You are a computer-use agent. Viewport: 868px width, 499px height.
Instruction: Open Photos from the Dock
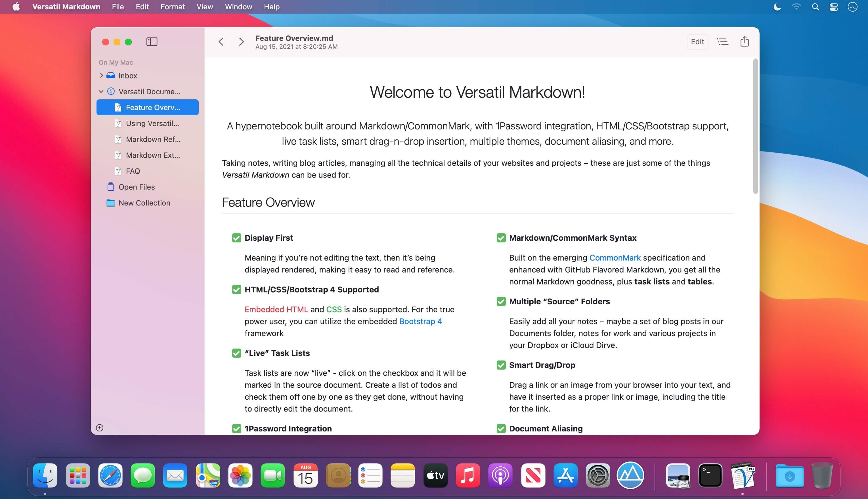(240, 475)
